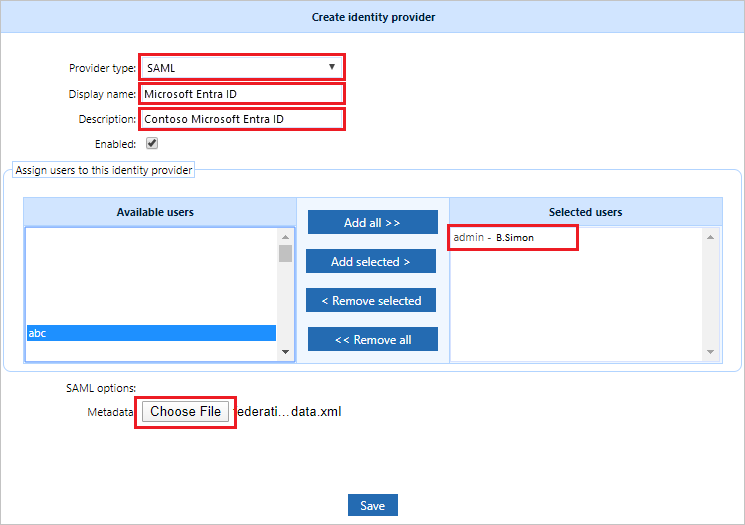The image size is (745, 525).
Task: Open the Provider type SAML dropdown
Action: [242, 67]
